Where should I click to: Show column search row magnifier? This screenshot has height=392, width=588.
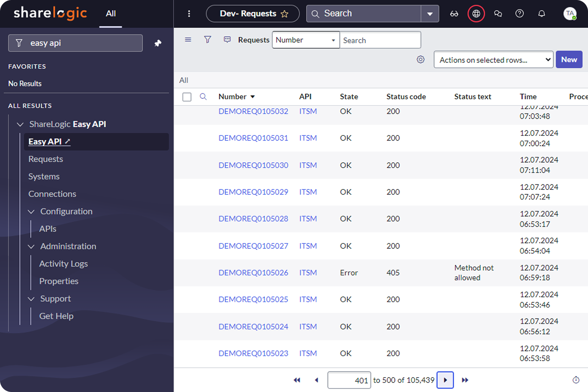203,96
